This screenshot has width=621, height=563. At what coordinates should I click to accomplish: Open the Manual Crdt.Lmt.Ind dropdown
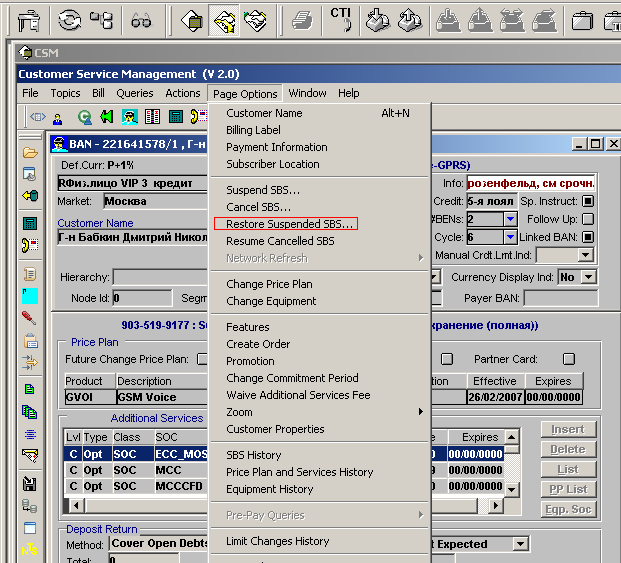(x=586, y=255)
